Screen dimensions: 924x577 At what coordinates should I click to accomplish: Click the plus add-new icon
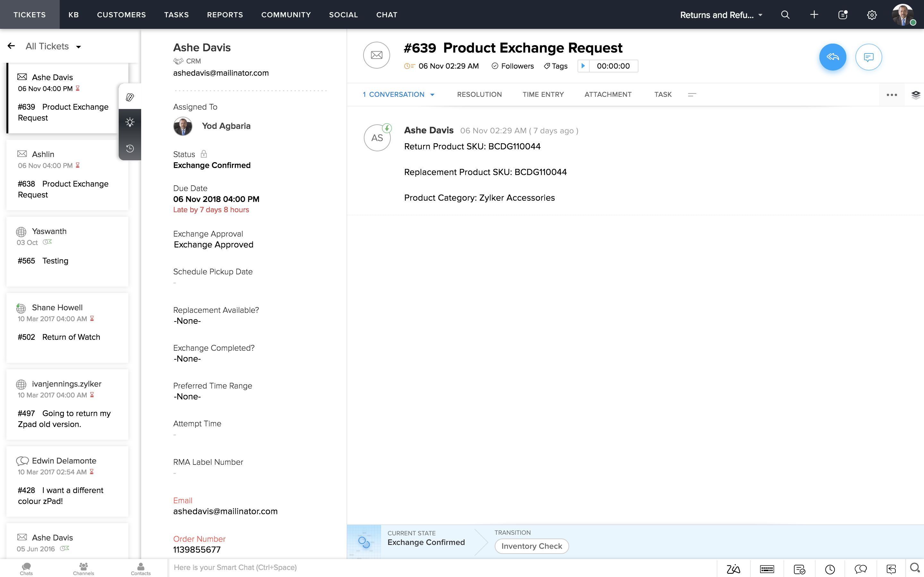tap(814, 15)
